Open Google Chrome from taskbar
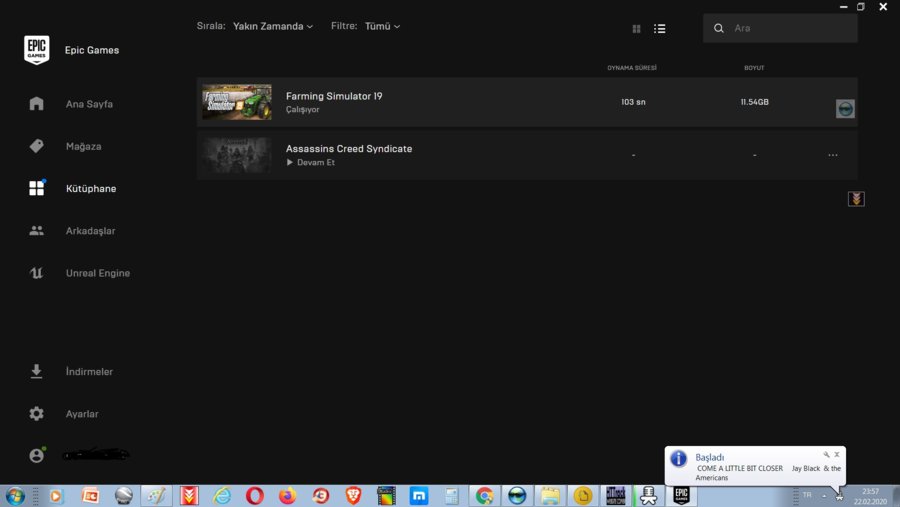This screenshot has height=507, width=900. click(x=484, y=496)
